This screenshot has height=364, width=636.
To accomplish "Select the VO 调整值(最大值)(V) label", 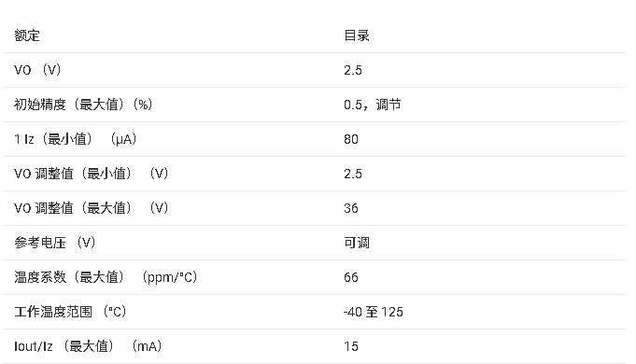I will (x=91, y=208).
